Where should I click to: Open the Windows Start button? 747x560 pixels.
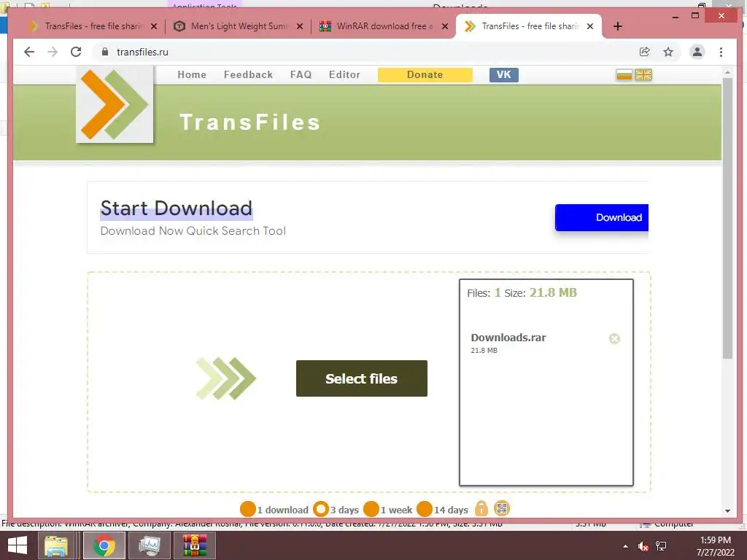[x=18, y=545]
